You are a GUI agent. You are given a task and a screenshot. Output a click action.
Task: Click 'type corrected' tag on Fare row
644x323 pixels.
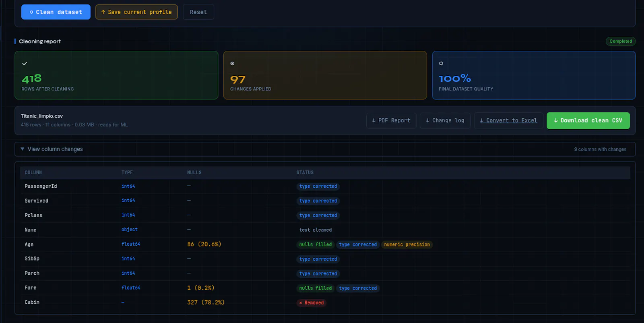coord(358,288)
